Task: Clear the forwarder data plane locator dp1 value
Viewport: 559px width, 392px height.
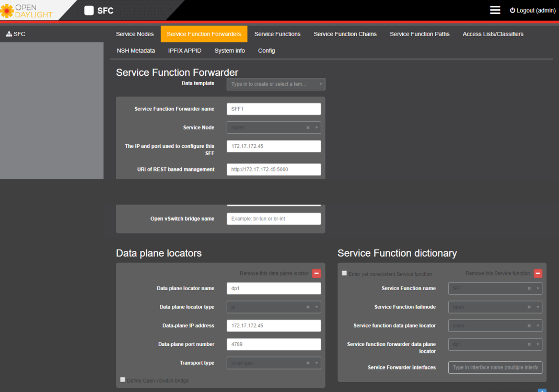Action: (x=529, y=344)
